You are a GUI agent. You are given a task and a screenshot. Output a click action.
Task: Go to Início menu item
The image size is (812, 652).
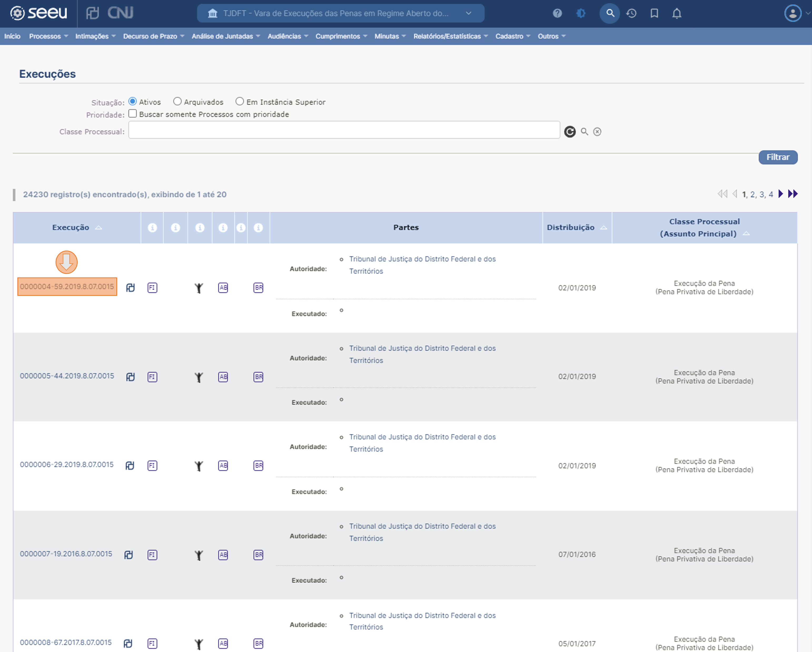tap(12, 36)
